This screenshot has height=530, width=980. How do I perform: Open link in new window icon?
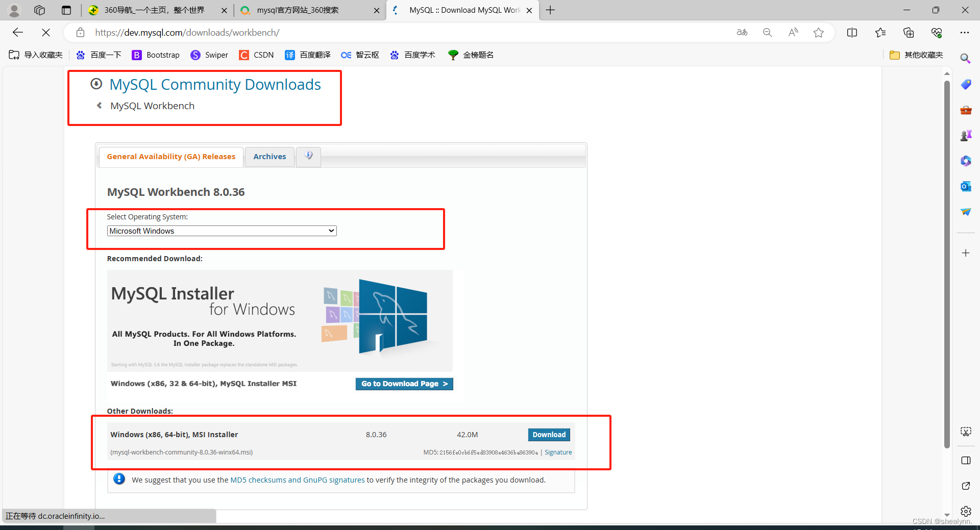[966, 486]
